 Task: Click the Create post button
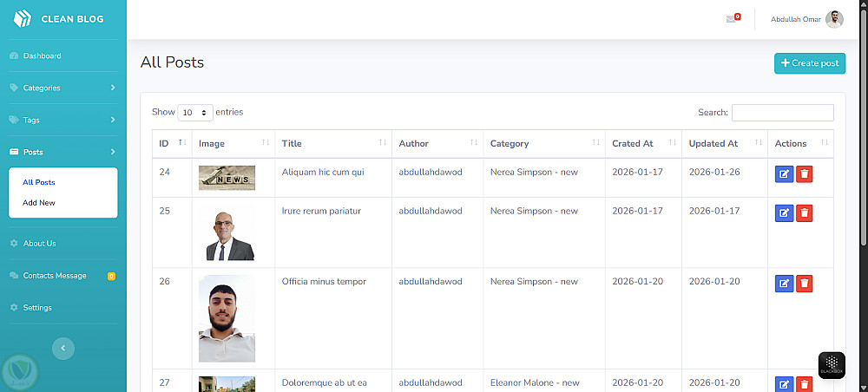(809, 63)
